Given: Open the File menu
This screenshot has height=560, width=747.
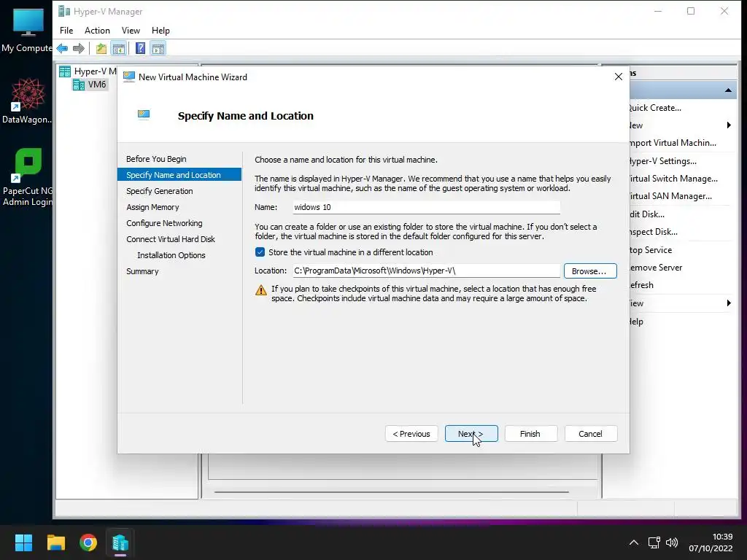Looking at the screenshot, I should (x=66, y=31).
